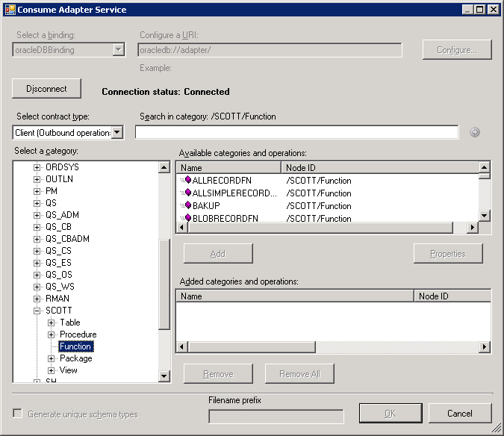Click the Disconnect button

point(46,88)
